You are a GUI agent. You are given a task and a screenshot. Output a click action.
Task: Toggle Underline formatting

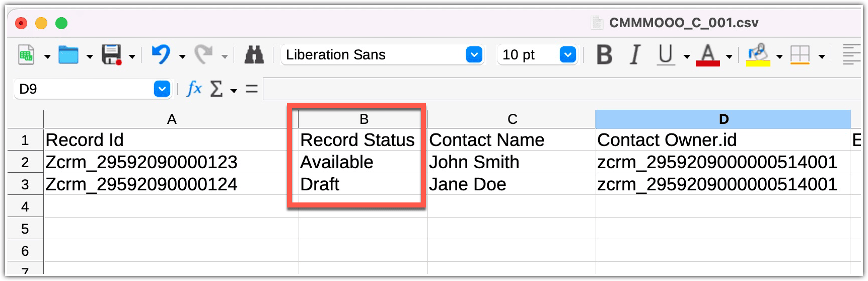coord(666,55)
